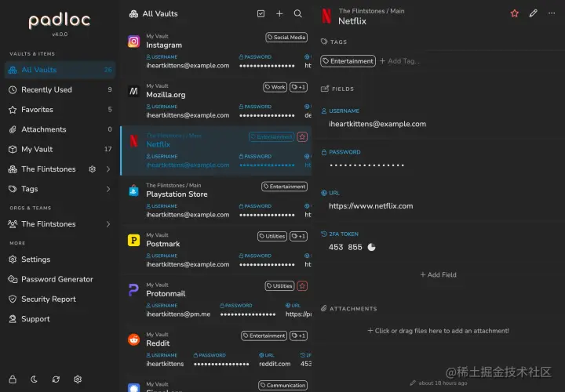Screen dimensions: 565x392
Task: Click the Add Tag field
Action: [x=399, y=61]
